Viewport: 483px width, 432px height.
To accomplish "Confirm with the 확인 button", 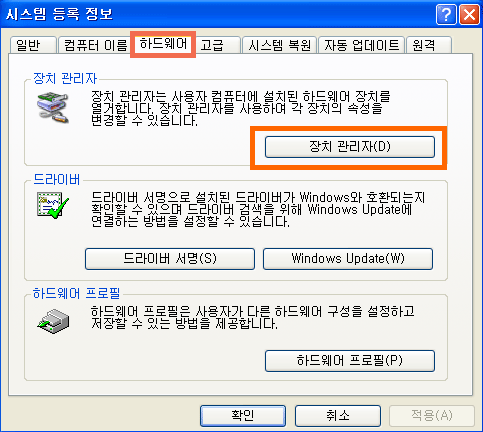I will (243, 416).
